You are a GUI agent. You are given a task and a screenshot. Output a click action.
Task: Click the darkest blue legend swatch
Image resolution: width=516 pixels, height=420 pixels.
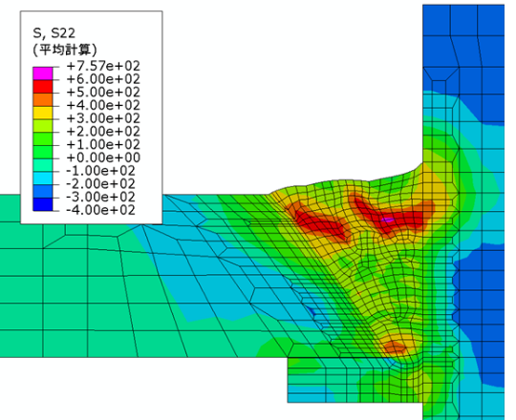[43, 204]
